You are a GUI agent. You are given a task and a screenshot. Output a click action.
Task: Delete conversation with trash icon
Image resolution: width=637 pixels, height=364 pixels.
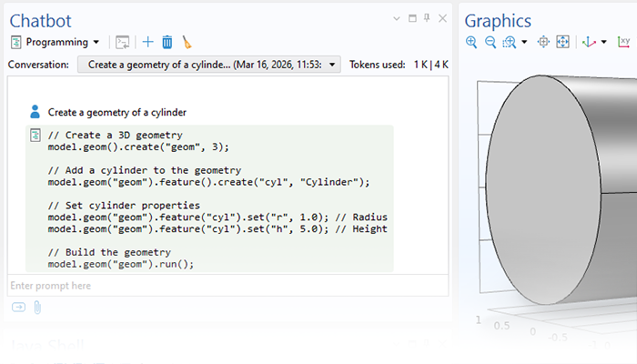[x=167, y=42]
